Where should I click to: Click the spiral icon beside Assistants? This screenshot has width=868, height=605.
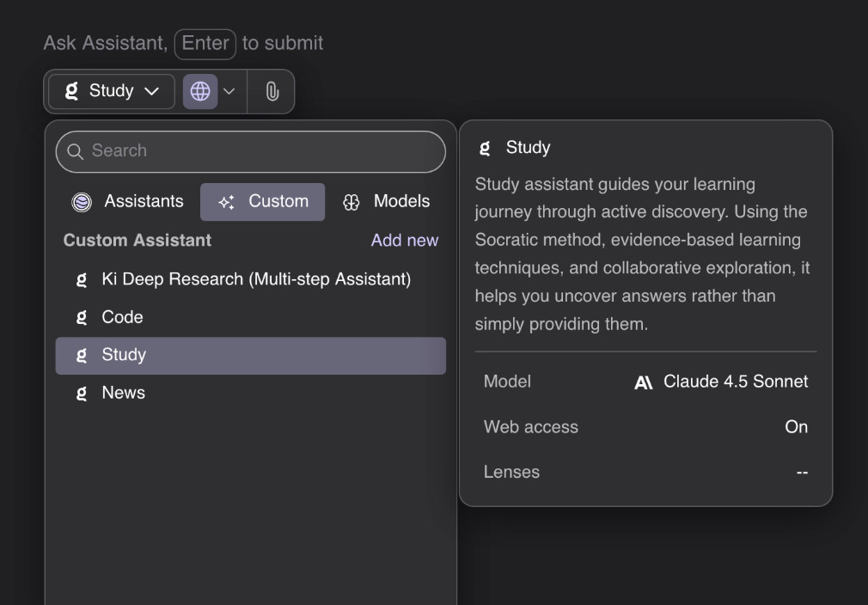click(81, 201)
